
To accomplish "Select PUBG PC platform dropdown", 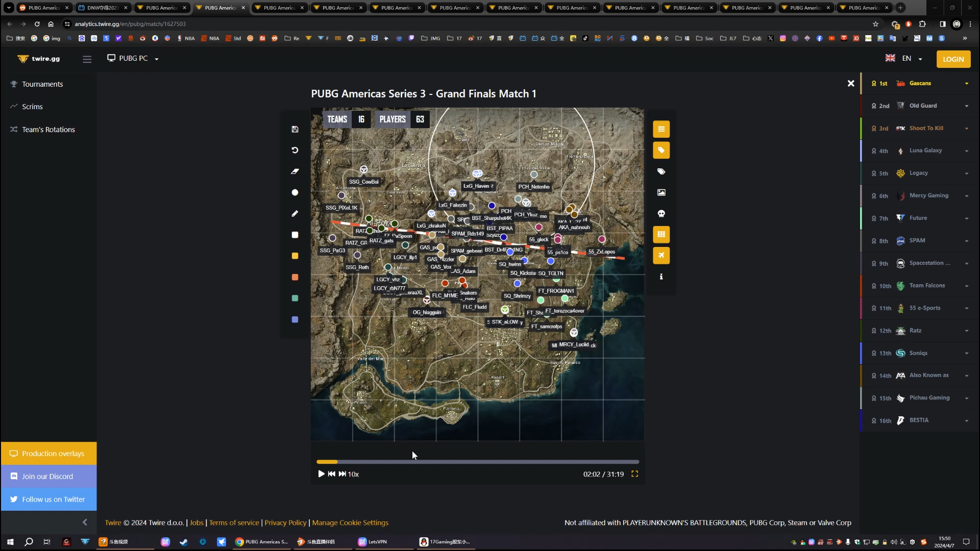I will point(133,59).
